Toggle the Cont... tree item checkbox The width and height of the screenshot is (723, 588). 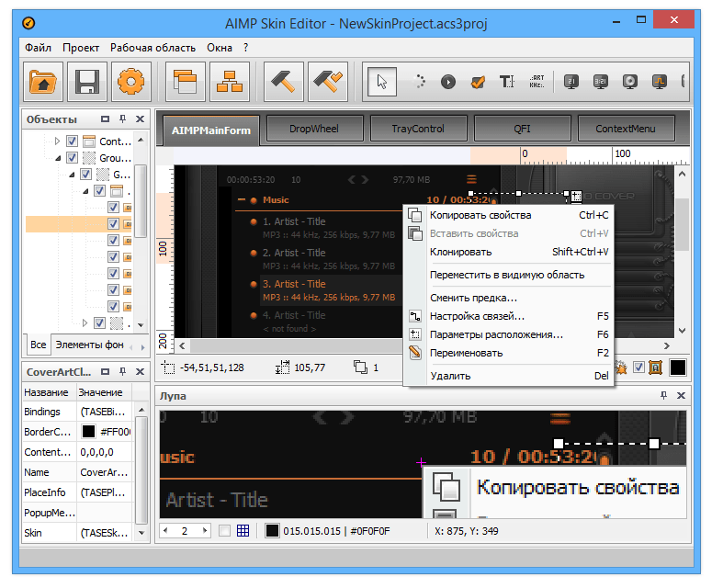click(72, 141)
